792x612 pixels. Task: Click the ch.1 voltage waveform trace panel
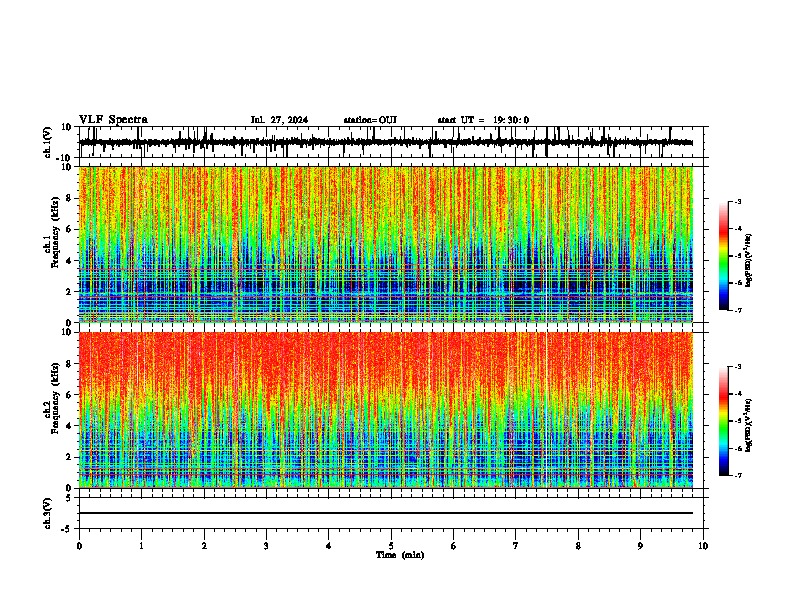click(x=391, y=142)
